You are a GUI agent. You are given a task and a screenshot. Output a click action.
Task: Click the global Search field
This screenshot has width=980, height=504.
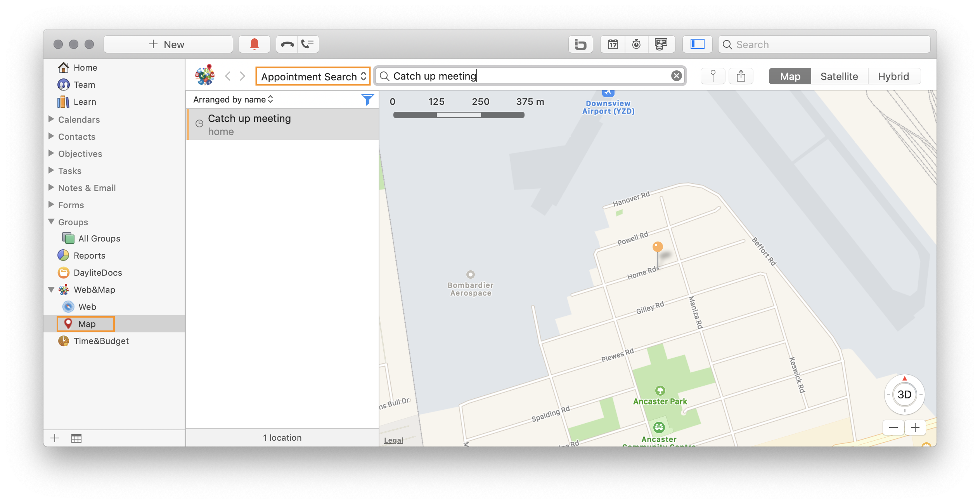click(x=824, y=44)
